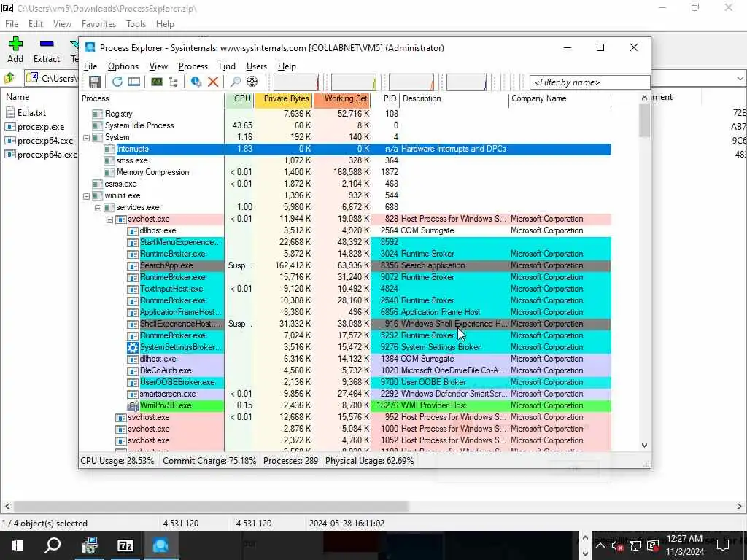
Task: Open the 7-Zip Favorites menu
Action: coord(98,24)
